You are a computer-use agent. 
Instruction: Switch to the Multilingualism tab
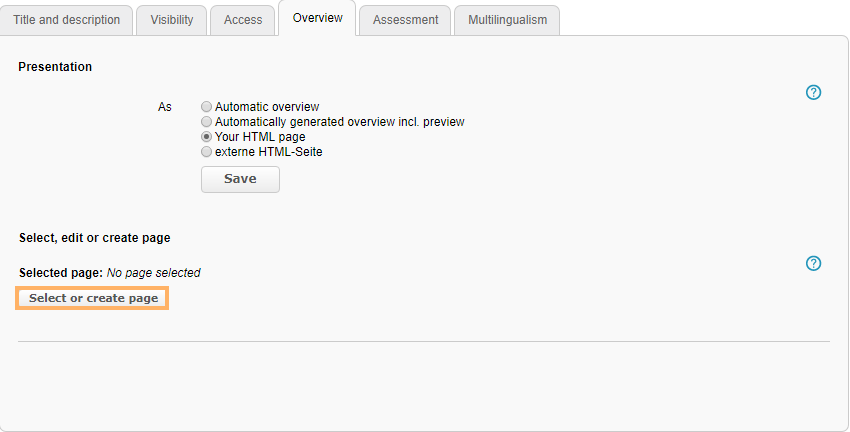[507, 20]
